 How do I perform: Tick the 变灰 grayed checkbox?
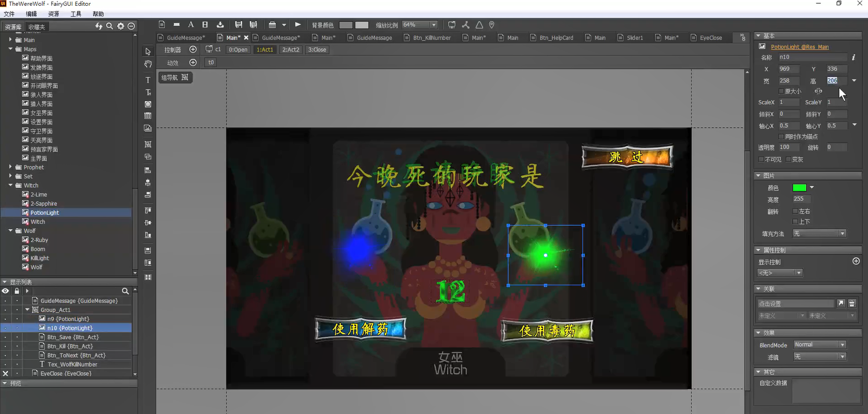789,160
